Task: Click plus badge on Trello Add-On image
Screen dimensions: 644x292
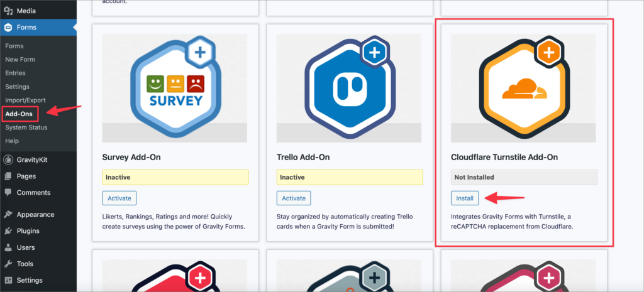Action: coord(374,52)
